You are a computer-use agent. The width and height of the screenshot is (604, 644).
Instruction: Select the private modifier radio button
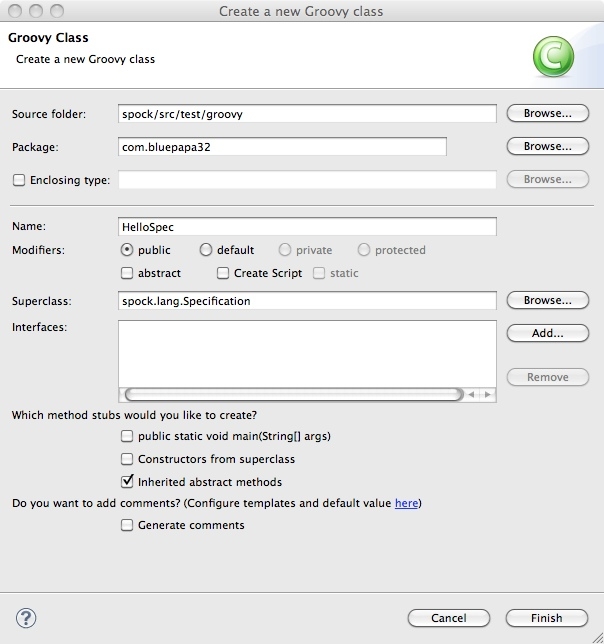pyautogui.click(x=285, y=250)
